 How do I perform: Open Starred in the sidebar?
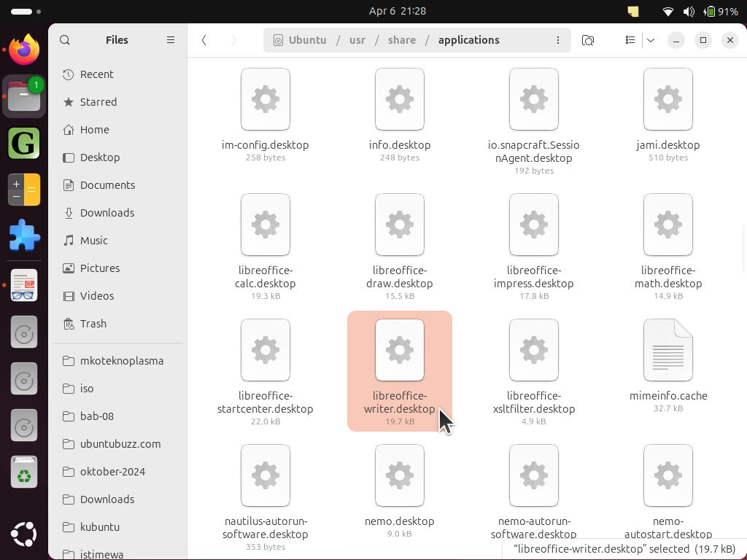(117, 102)
